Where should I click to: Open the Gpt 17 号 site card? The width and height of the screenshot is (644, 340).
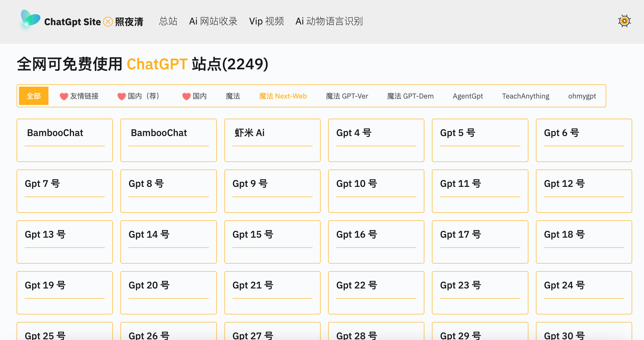coord(480,241)
